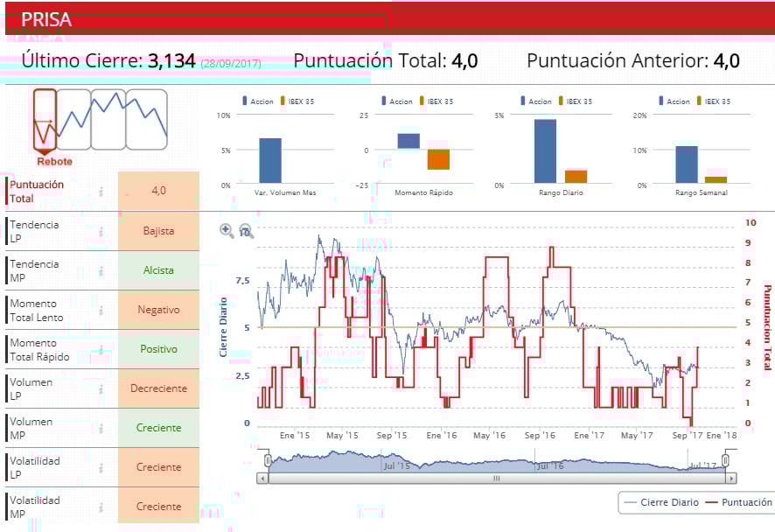
Task: Toggle Accion series in Rango Diario chart
Action: click(x=536, y=101)
